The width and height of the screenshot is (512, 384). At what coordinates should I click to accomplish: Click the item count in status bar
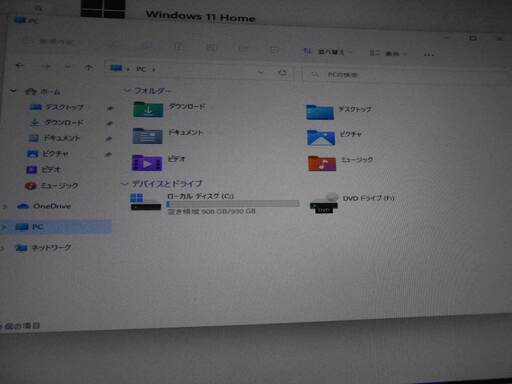(x=19, y=325)
